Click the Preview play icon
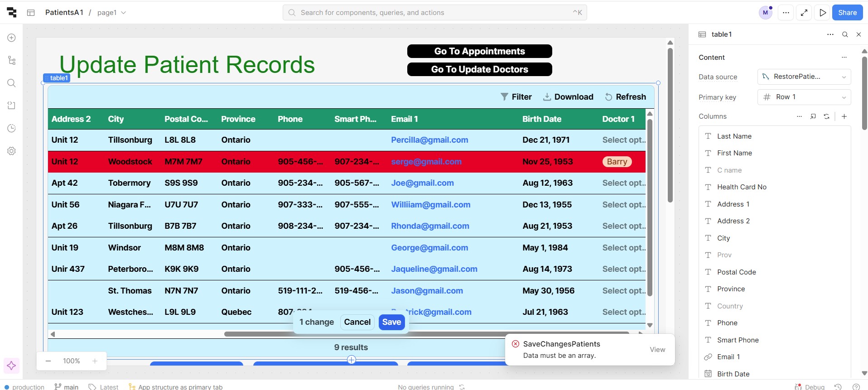The width and height of the screenshot is (868, 390). (823, 13)
